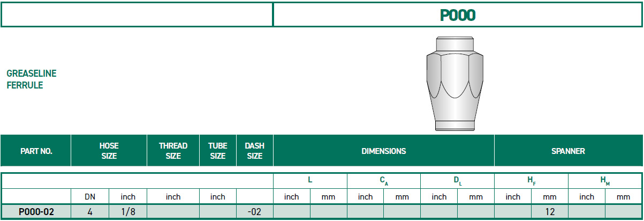
Task: Click the inch unit under CA
Action: click(365, 197)
